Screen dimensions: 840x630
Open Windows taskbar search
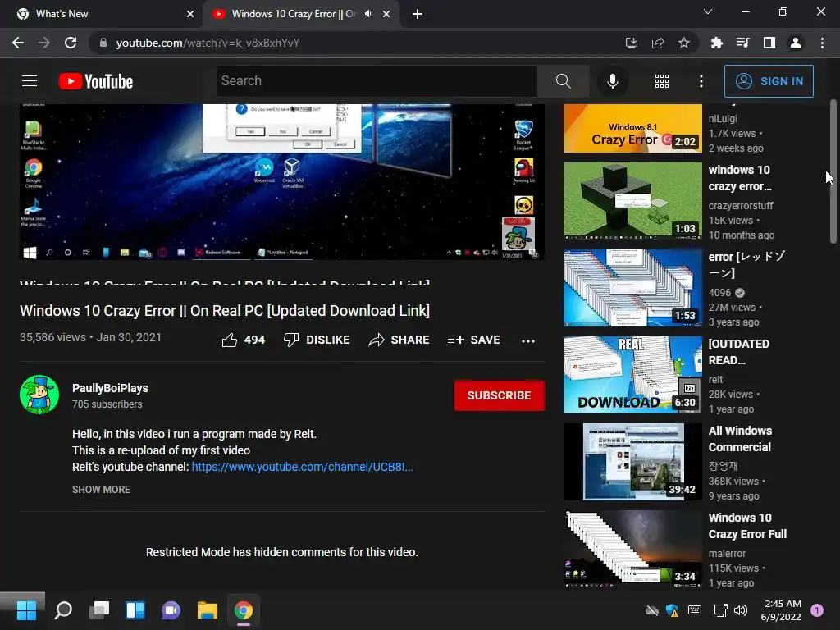pos(63,610)
